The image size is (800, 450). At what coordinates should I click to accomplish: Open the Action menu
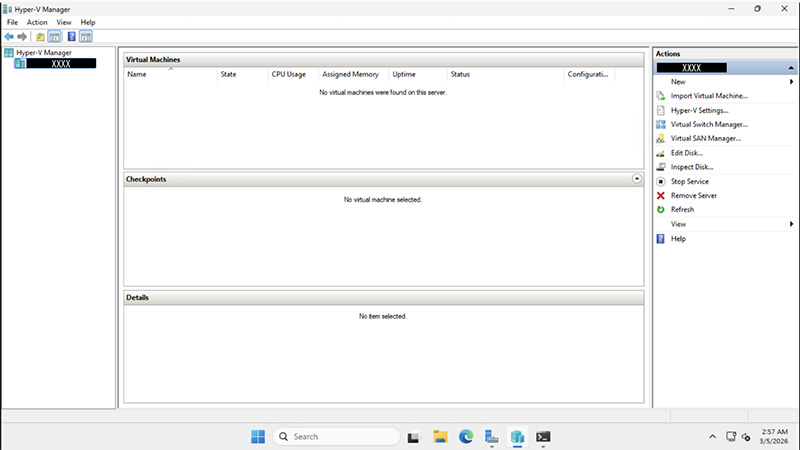click(x=37, y=22)
